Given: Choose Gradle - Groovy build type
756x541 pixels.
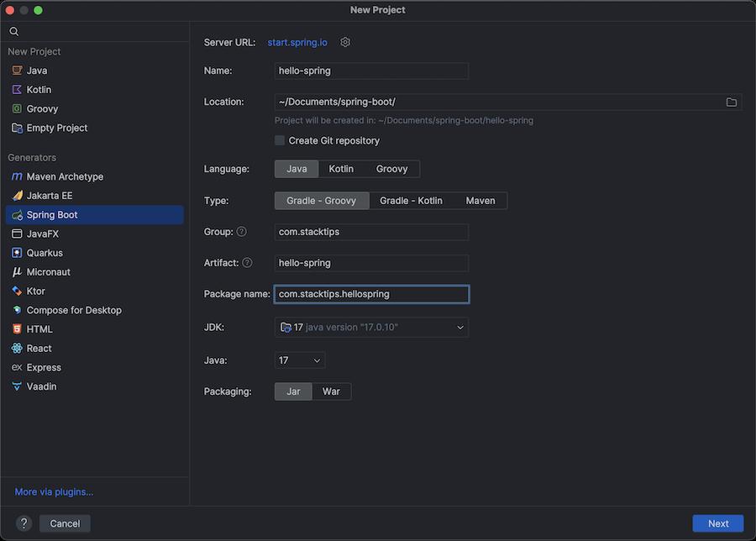Looking at the screenshot, I should [322, 201].
